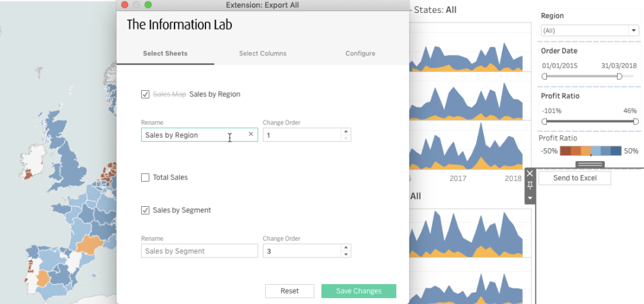Click the green zoom window button
This screenshot has width=644, height=304.
pyautogui.click(x=148, y=5)
